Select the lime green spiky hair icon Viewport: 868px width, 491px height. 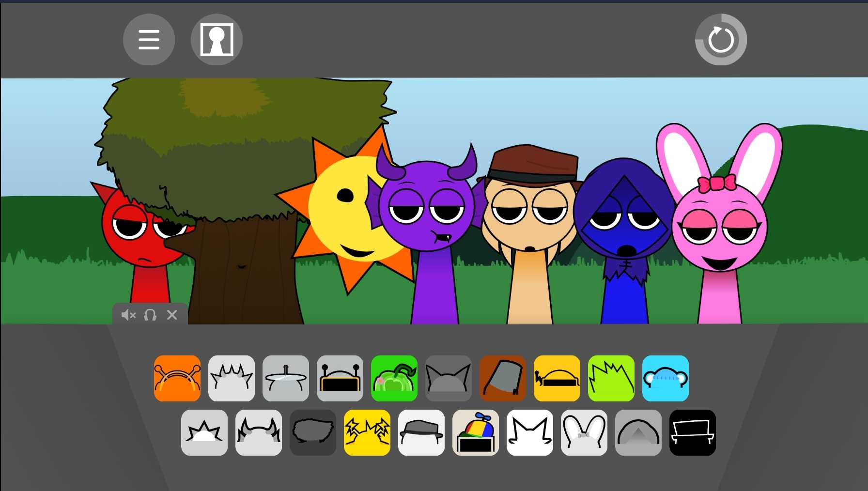[611, 379]
